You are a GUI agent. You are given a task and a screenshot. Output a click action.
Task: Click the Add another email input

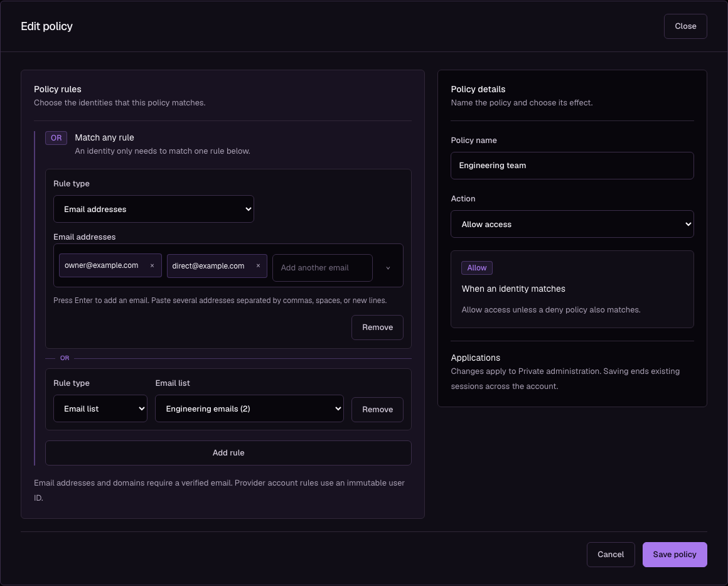(x=322, y=268)
